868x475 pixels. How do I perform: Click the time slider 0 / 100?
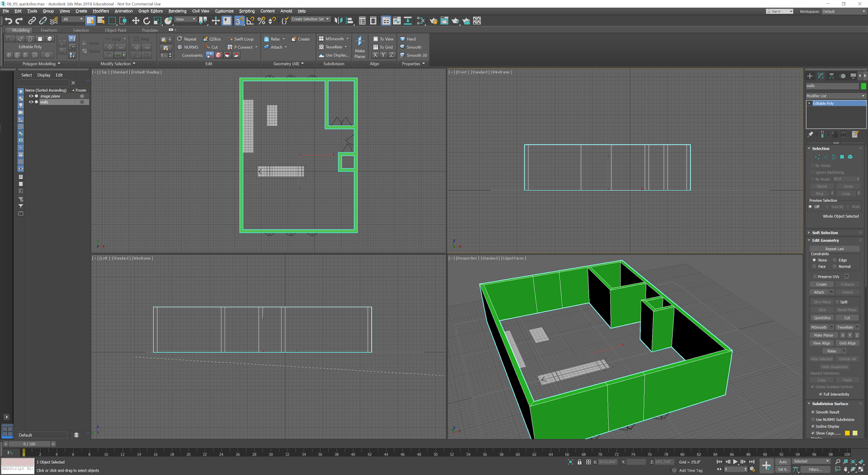[29, 444]
